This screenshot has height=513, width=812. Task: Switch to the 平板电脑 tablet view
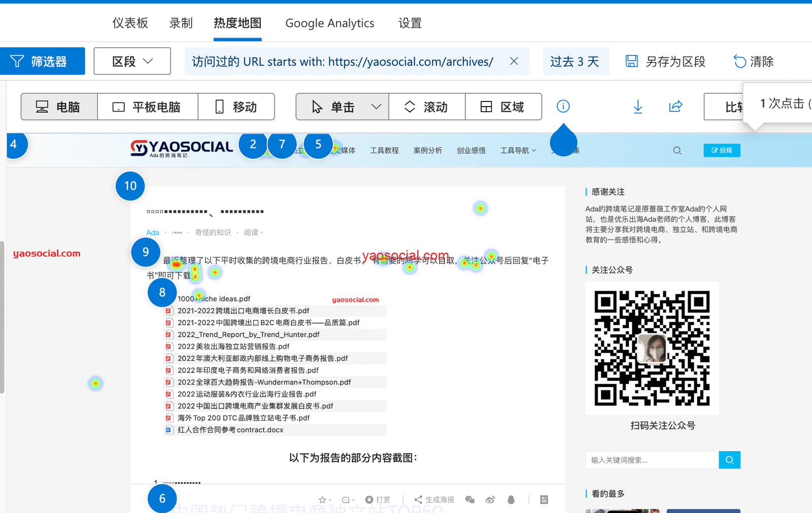tap(147, 107)
